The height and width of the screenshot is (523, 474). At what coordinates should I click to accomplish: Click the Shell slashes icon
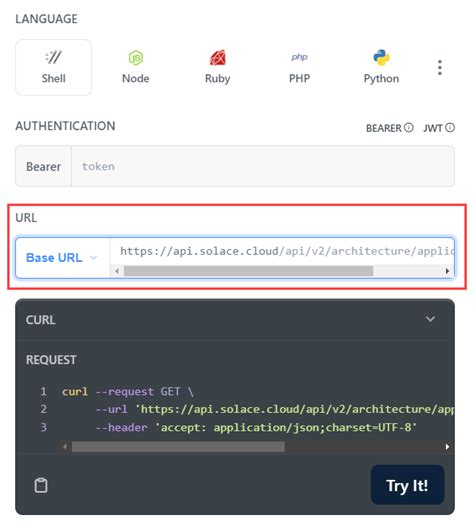click(53, 57)
